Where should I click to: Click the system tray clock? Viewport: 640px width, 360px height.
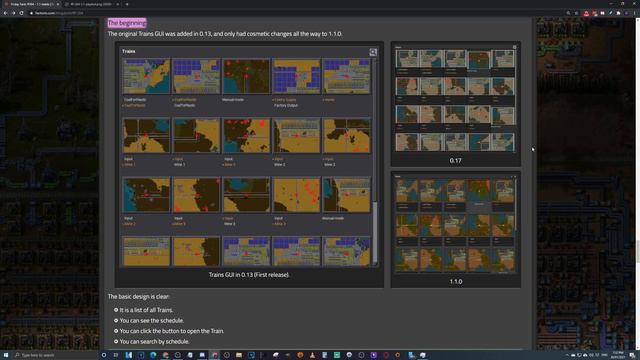(618, 355)
